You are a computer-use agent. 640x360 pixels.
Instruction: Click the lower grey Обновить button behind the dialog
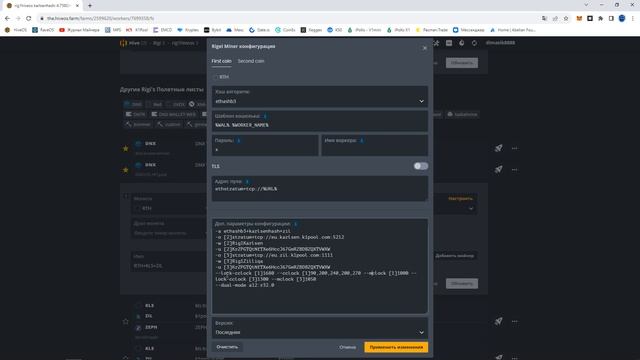click(x=462, y=284)
